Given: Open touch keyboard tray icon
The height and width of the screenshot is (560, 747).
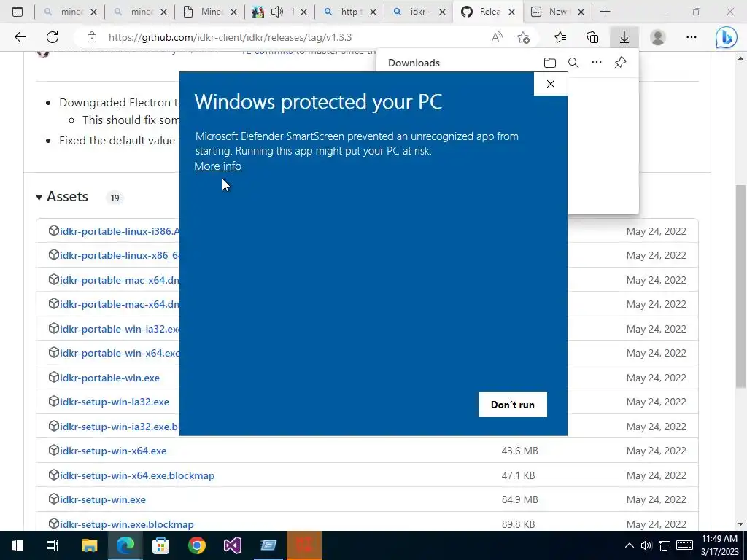Looking at the screenshot, I should point(684,545).
